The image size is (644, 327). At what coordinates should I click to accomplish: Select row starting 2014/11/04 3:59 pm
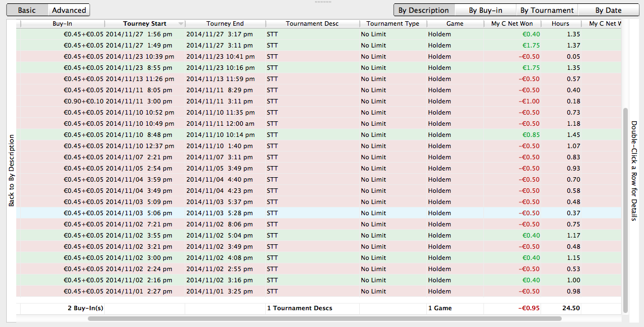point(319,179)
